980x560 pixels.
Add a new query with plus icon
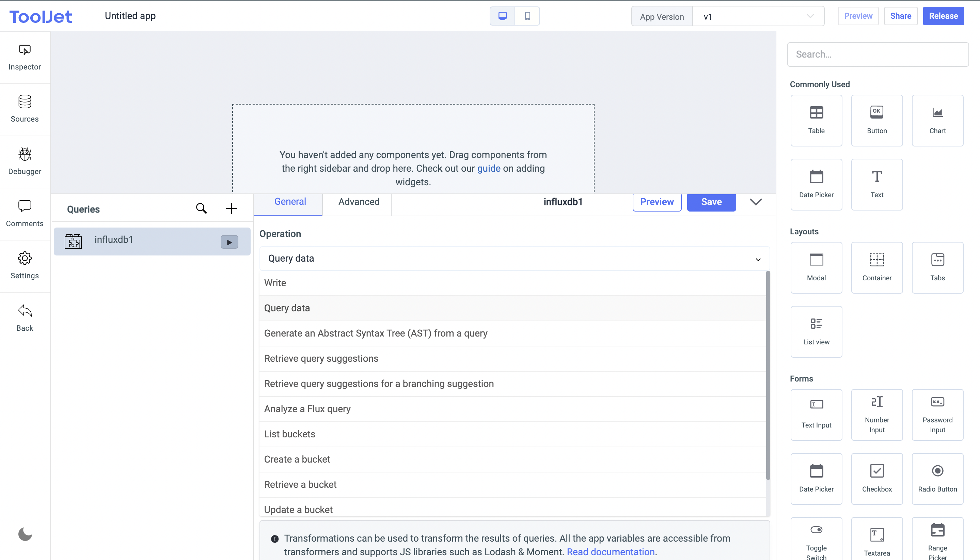231,208
